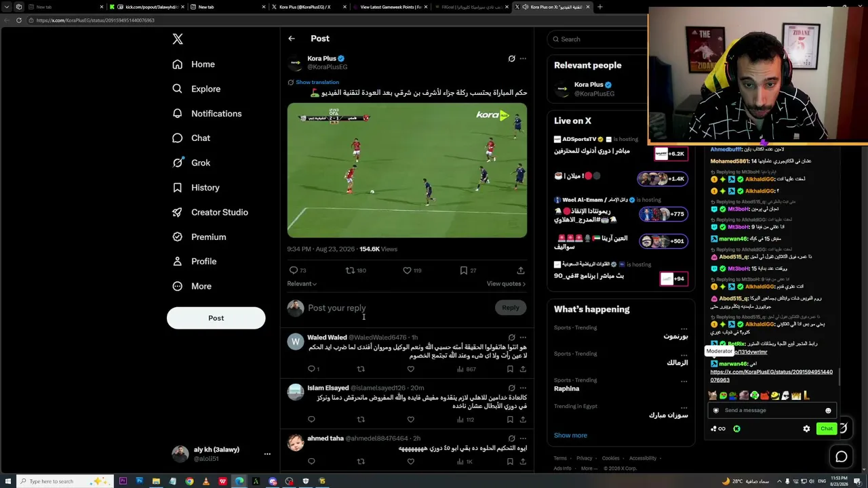Open three-dot menu on Waled Waled's comment
The width and height of the screenshot is (868, 488).
(x=523, y=337)
